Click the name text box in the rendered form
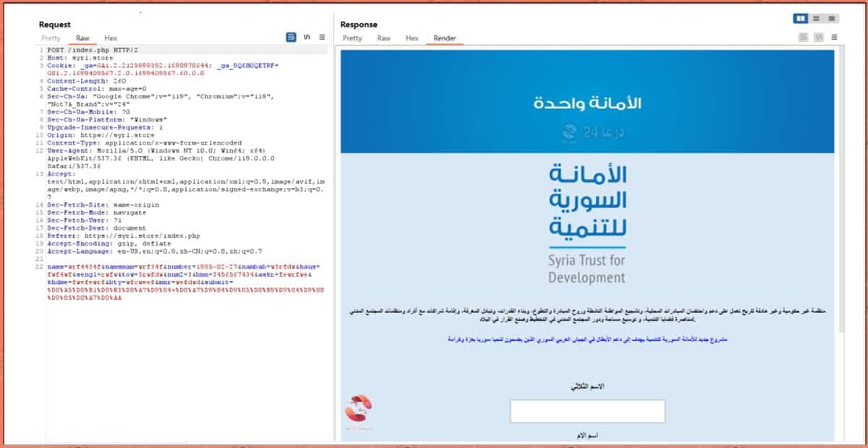The width and height of the screenshot is (868, 448). [x=587, y=410]
